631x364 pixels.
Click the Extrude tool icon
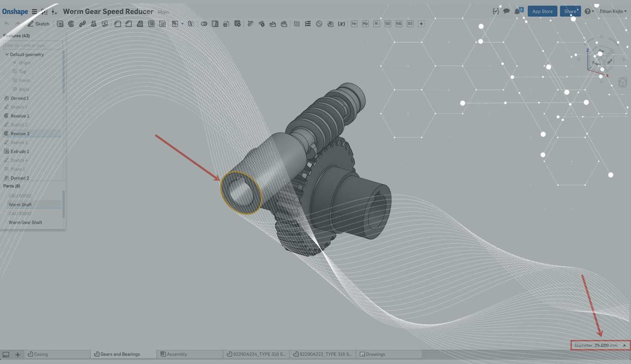[x=60, y=24]
